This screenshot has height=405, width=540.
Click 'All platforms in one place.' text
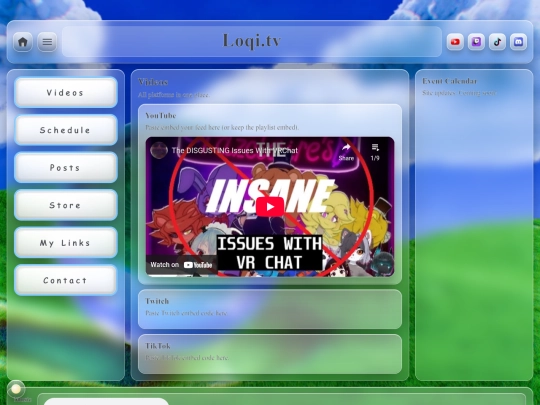coord(174,95)
